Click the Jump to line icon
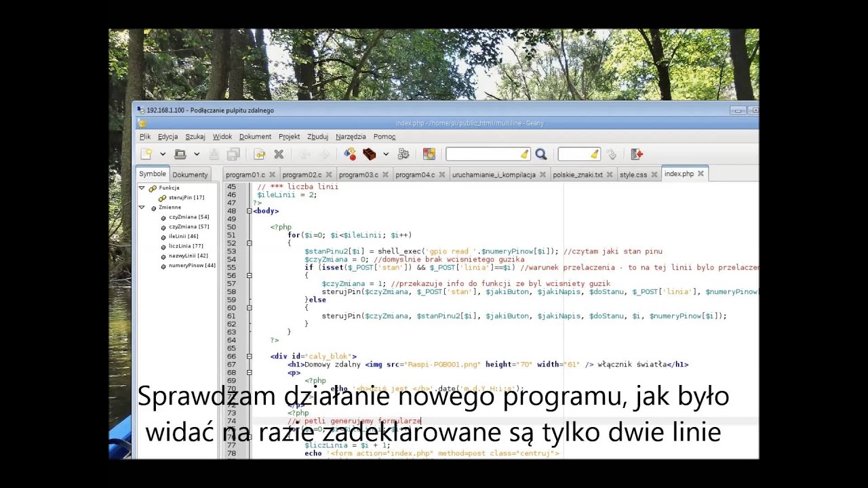The height and width of the screenshot is (488, 868). point(611,155)
